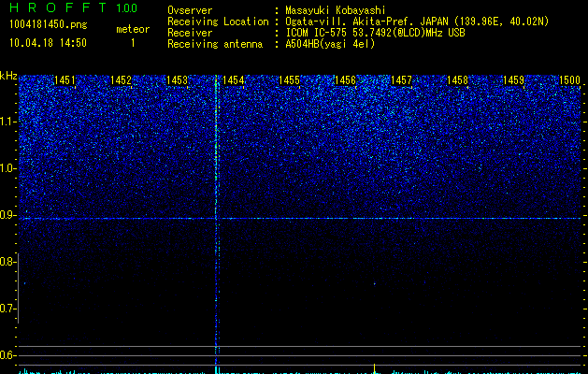This screenshot has height=374, width=588.
Task: Click the 1453 time marker
Action: [177, 80]
